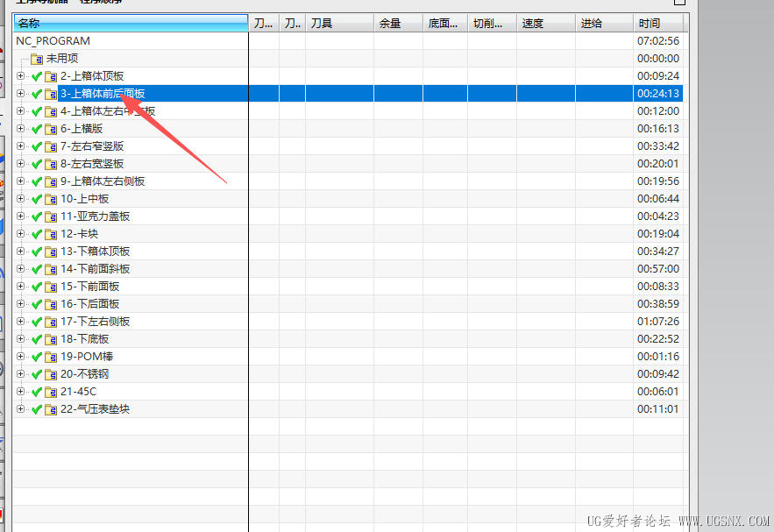This screenshot has height=532, width=774.
Task: Select the 16-下后面板 tree item
Action: pyautogui.click(x=89, y=304)
